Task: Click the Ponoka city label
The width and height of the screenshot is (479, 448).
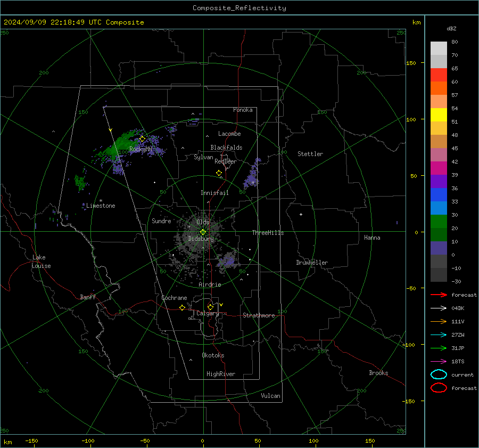Action: (x=243, y=110)
